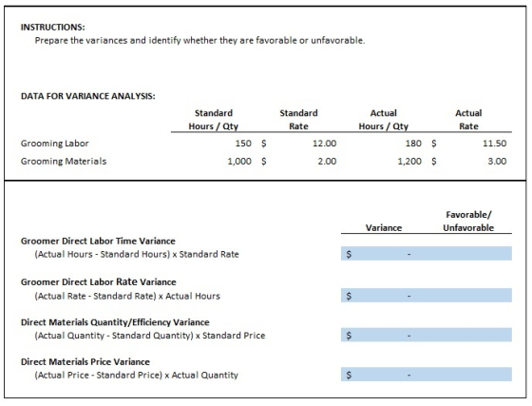
Task: Click the Grooming Materials standard quantity 1,000
Action: tap(239, 162)
